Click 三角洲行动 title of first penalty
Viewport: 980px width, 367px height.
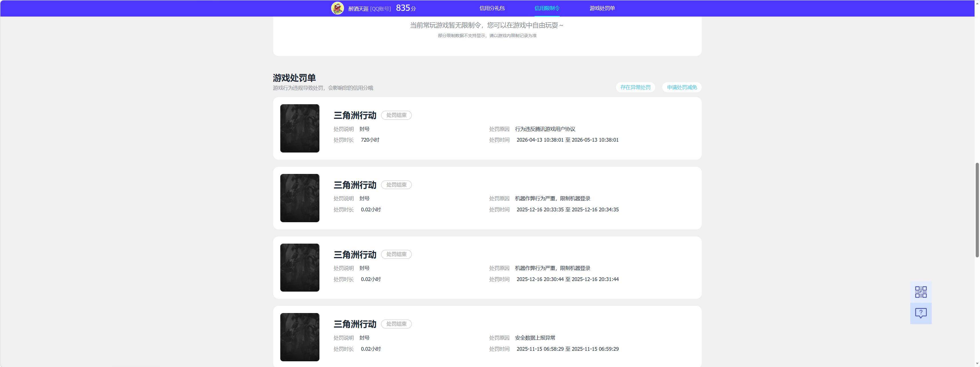click(x=355, y=115)
